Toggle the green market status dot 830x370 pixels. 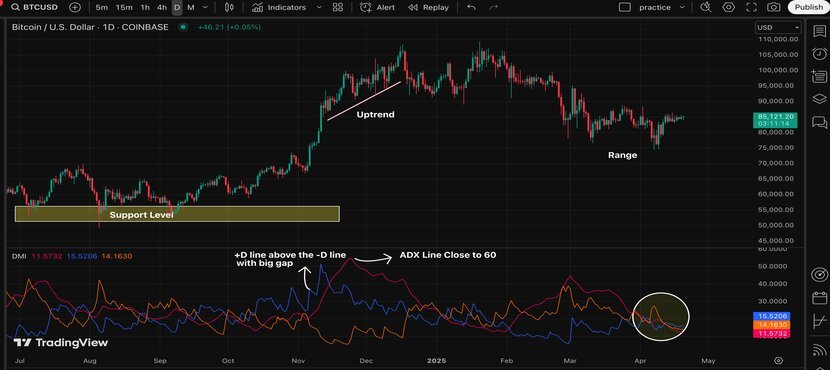pyautogui.click(x=183, y=26)
